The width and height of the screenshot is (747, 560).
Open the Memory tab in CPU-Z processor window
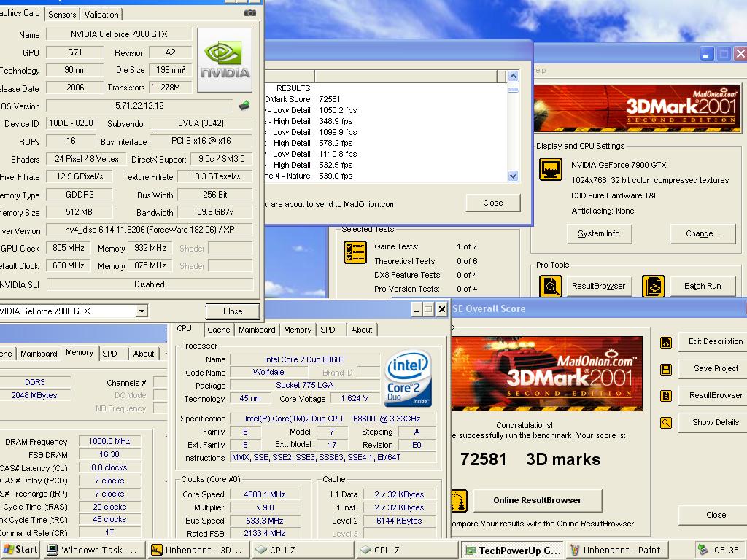coord(298,330)
